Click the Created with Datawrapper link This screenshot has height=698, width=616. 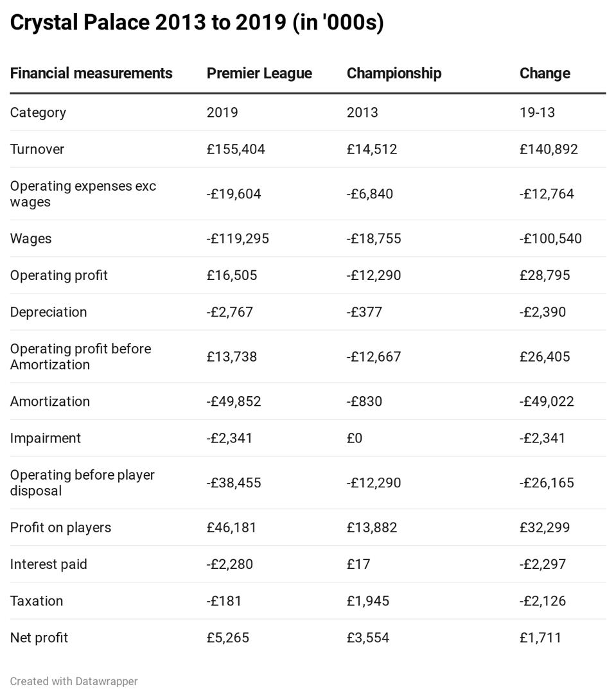[74, 681]
